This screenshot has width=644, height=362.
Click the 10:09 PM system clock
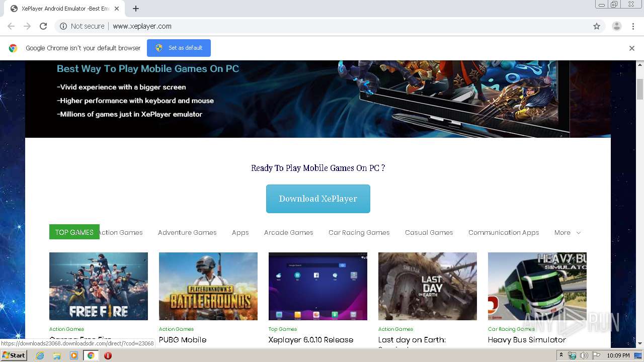click(x=618, y=355)
